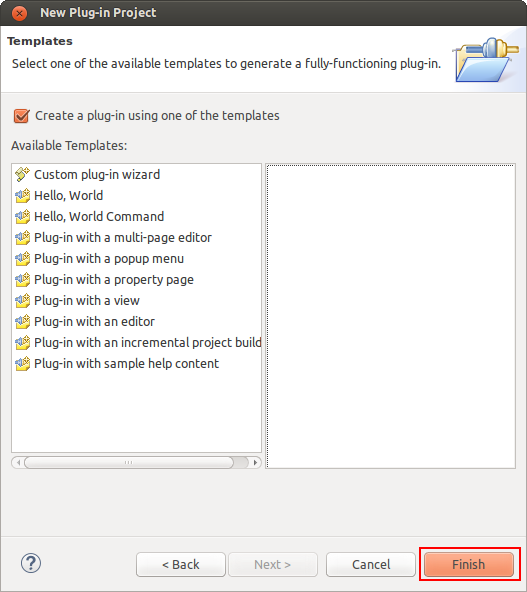The width and height of the screenshot is (527, 592).
Task: Close the New Plug-in Project dialog
Action: [x=19, y=13]
